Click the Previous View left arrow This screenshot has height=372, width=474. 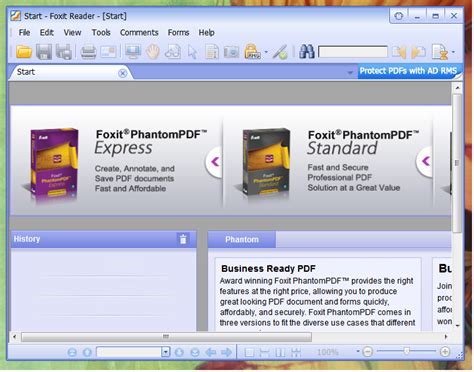[211, 352]
